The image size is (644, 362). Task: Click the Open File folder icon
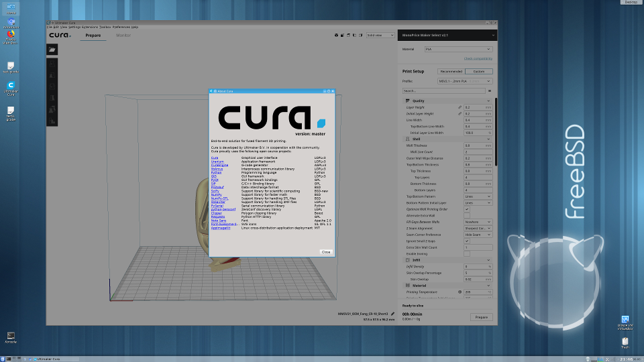click(52, 49)
